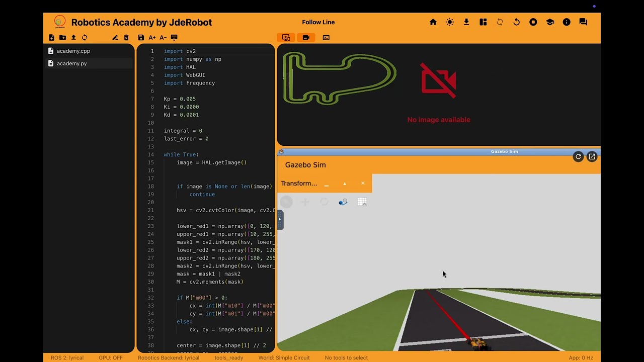
Task: Click the 'Robotics Academy by JdeRobot' title
Action: click(141, 22)
